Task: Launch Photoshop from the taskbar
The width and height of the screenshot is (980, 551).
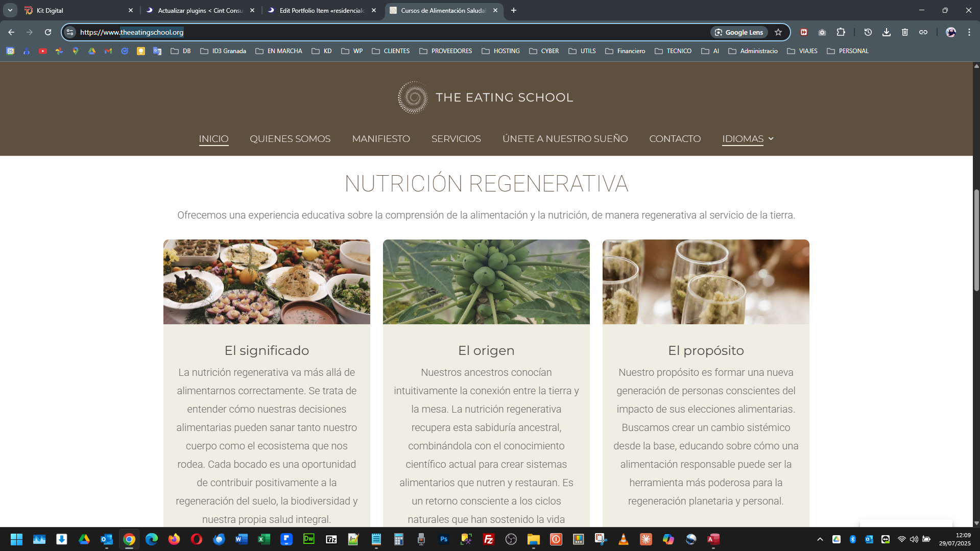Action: pos(443,539)
